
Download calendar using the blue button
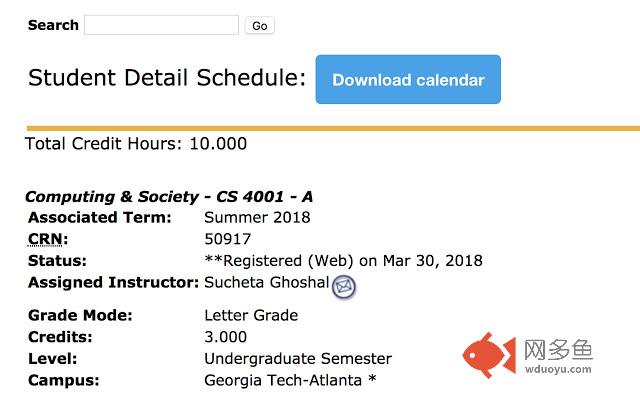click(408, 80)
